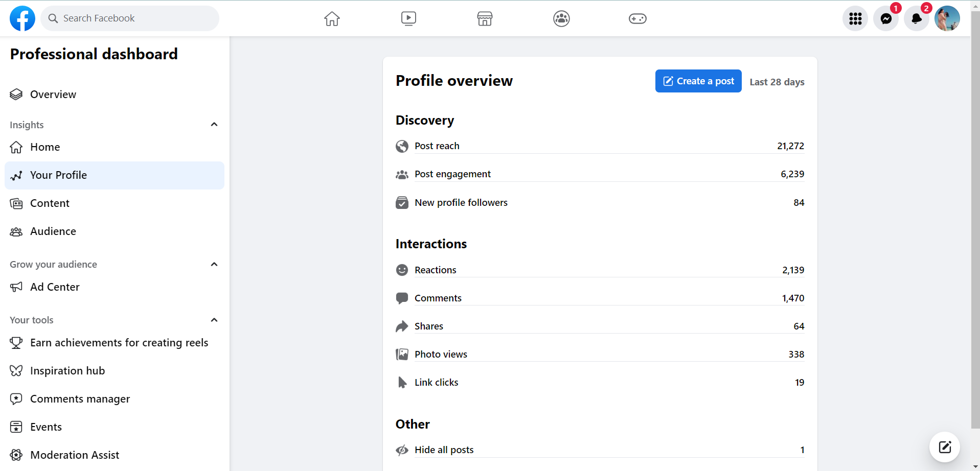980x471 pixels.
Task: Click the page vertical scrollbar
Action: (975, 220)
